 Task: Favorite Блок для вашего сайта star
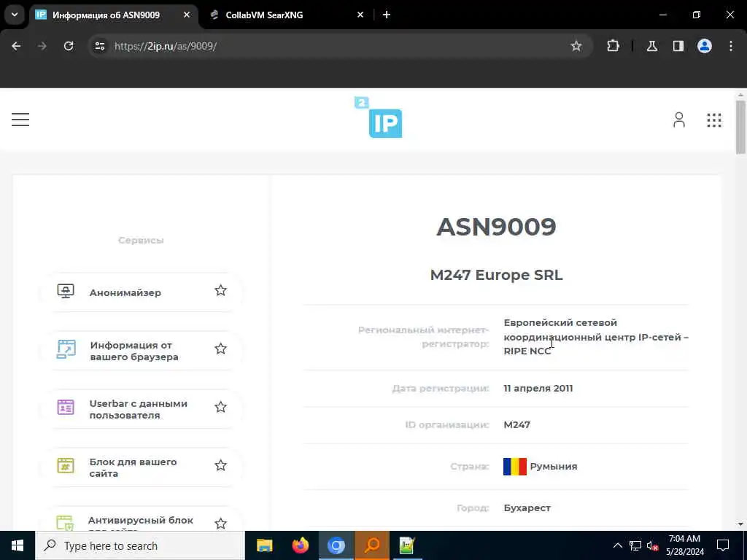coord(220,465)
